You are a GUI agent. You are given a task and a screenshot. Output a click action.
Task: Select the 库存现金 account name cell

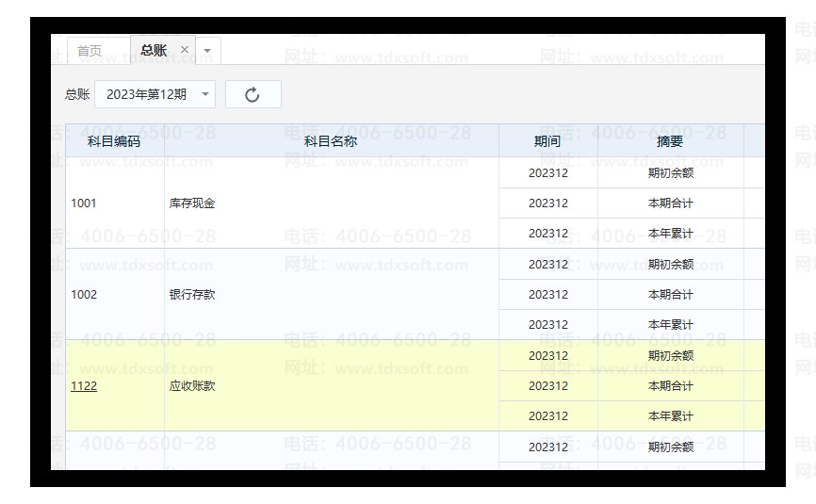[192, 203]
